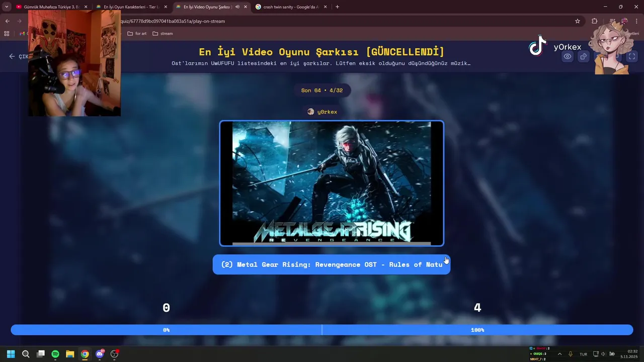Open the 'stream' bookmark folder

[x=163, y=34]
